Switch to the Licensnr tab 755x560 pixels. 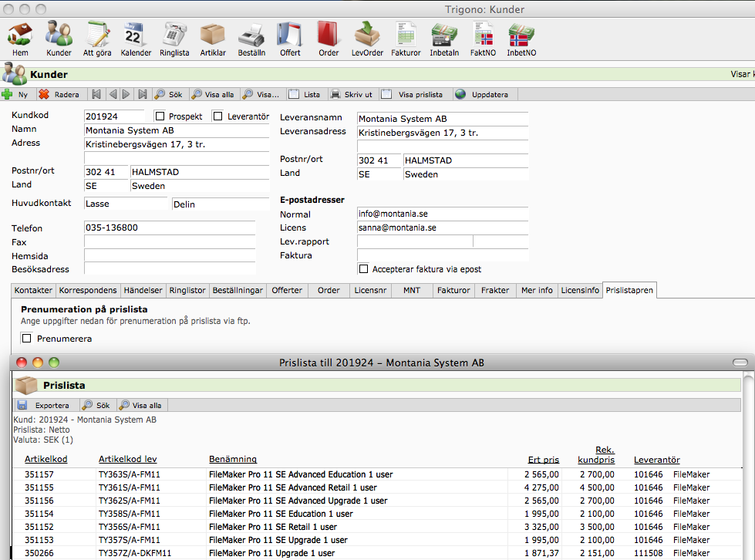point(370,290)
